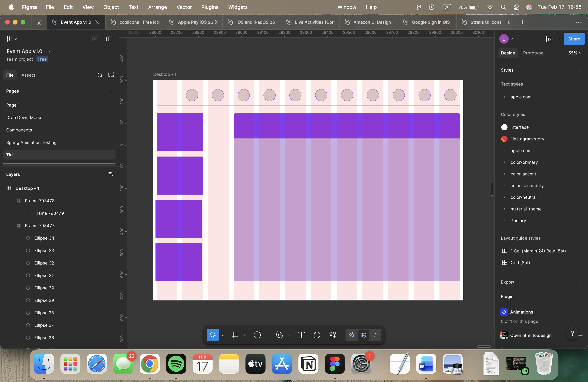
Task: Add a new style
Action: (580, 70)
